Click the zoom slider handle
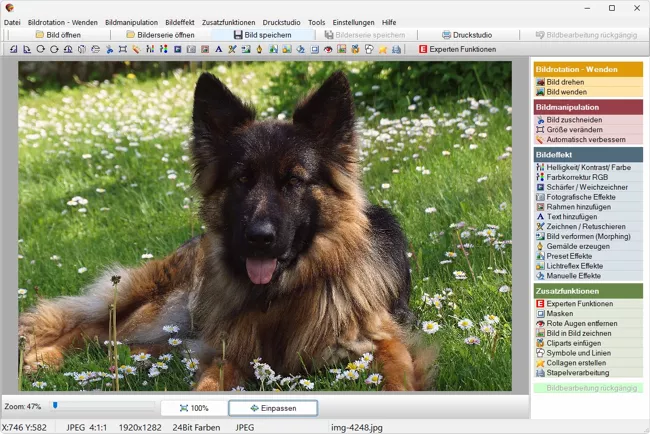The height and width of the screenshot is (434, 650). 55,405
